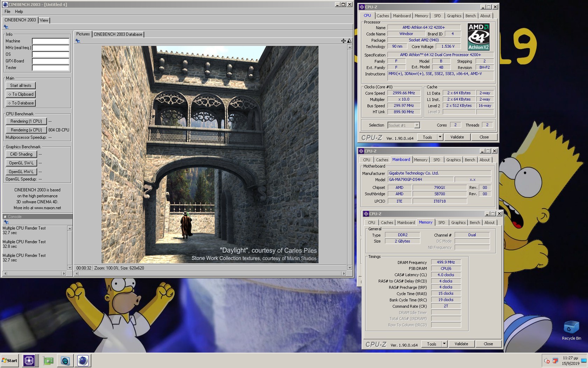Open SPD tab in middle CPU-Z window

pyautogui.click(x=436, y=160)
